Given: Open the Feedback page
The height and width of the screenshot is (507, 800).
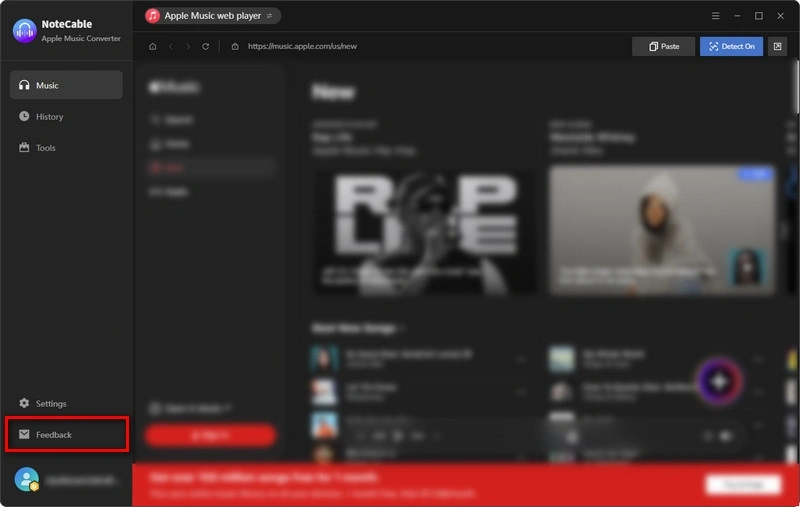Looking at the screenshot, I should [x=66, y=435].
